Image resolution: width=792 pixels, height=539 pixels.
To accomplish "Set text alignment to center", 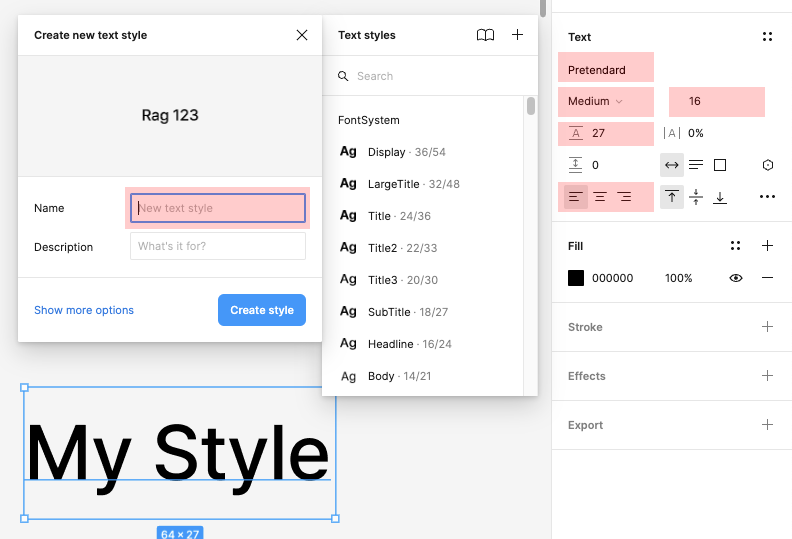I will click(600, 197).
